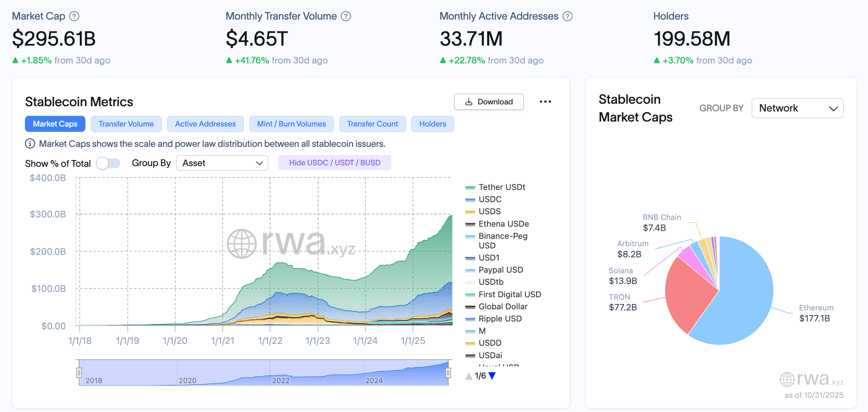Open the three-dot more options menu

point(545,102)
